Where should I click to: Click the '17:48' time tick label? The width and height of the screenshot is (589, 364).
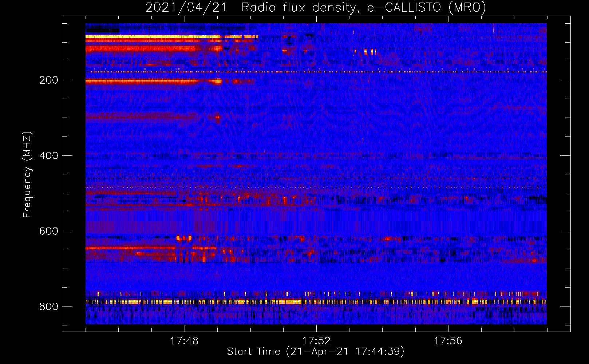[x=185, y=341]
